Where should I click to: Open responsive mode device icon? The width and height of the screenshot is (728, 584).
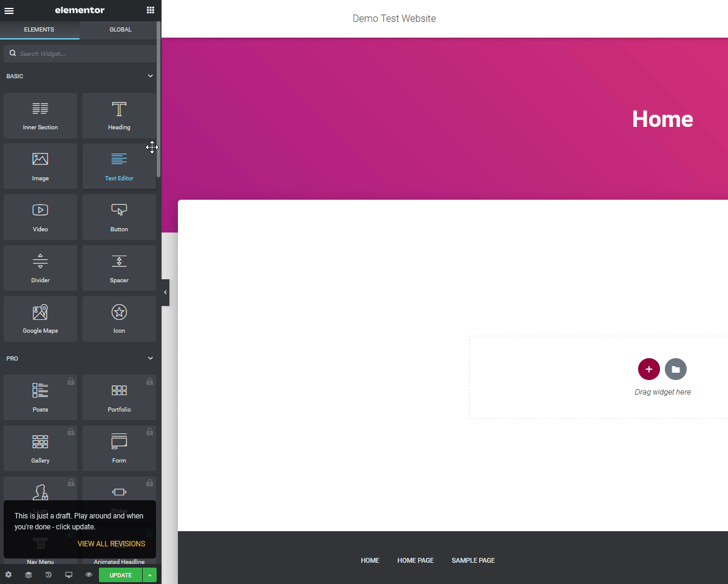[x=69, y=575]
